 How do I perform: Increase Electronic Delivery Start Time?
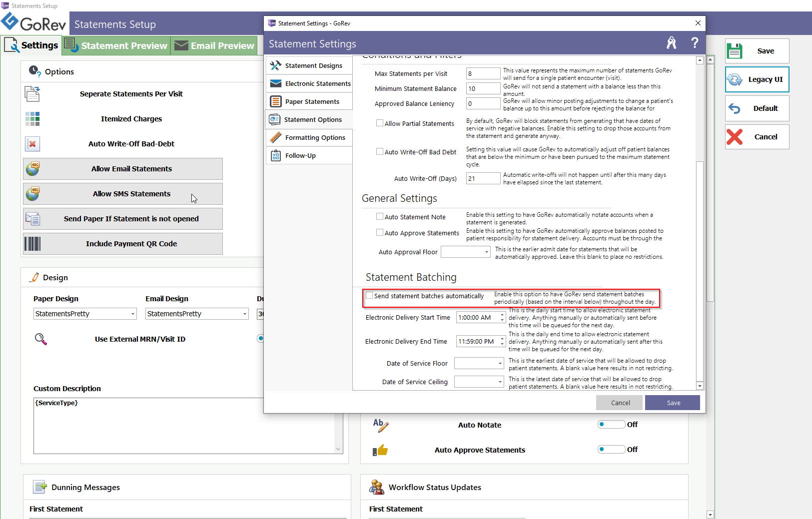[x=502, y=315]
